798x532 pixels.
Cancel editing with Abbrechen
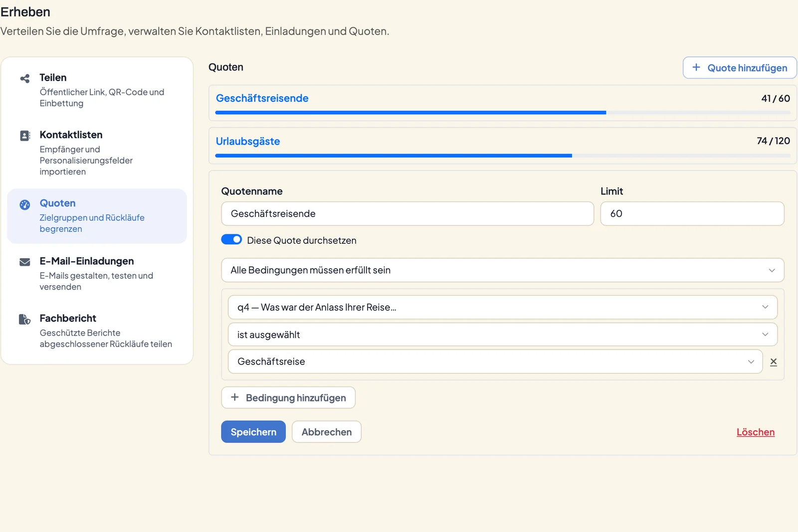pyautogui.click(x=327, y=432)
